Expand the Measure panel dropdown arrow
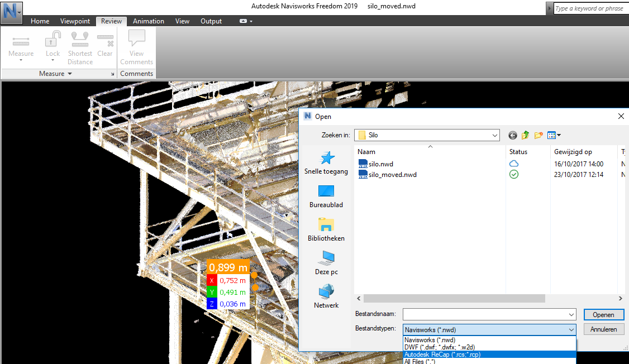Viewport: 629px width, 364px height. click(x=70, y=74)
